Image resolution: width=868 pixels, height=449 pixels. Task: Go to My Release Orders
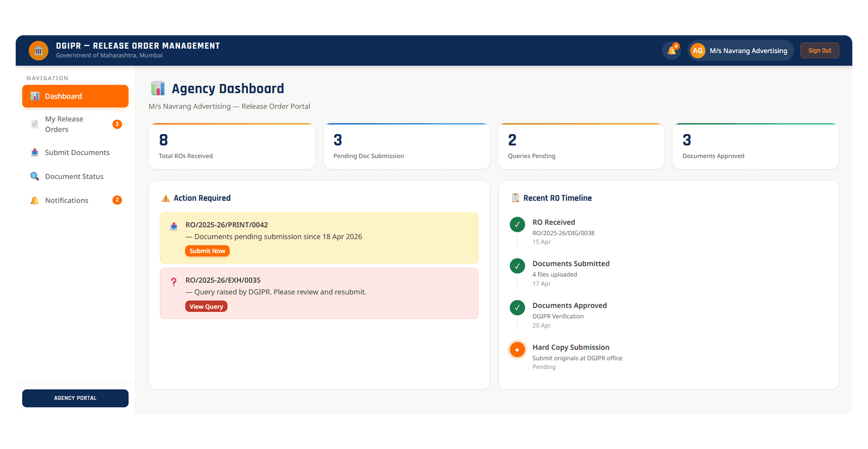pos(75,124)
